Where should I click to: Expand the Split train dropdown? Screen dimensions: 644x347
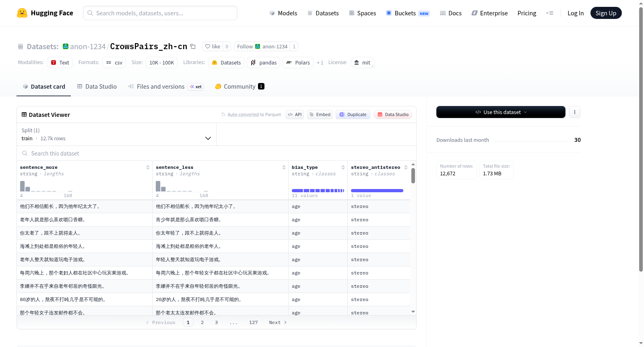click(117, 134)
